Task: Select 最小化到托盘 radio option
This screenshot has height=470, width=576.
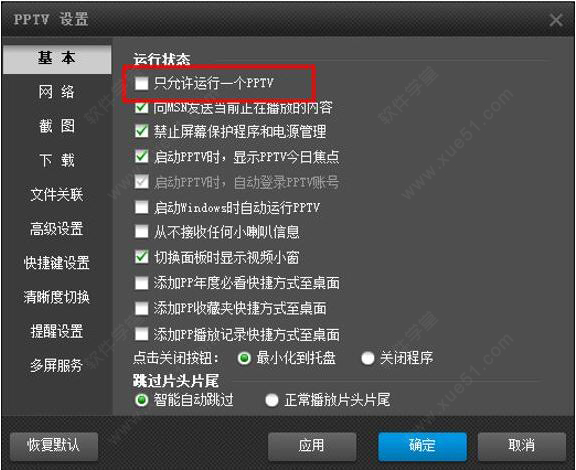Action: click(244, 358)
